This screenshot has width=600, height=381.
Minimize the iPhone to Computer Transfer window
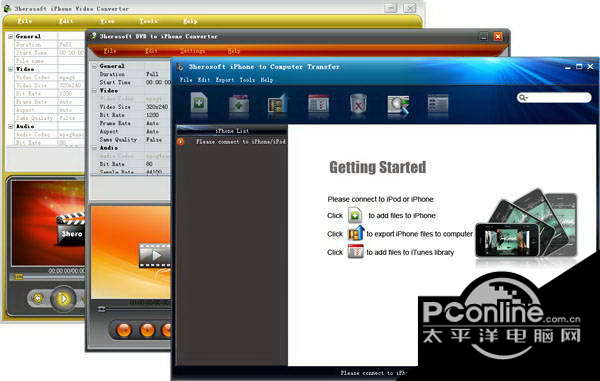[x=568, y=67]
